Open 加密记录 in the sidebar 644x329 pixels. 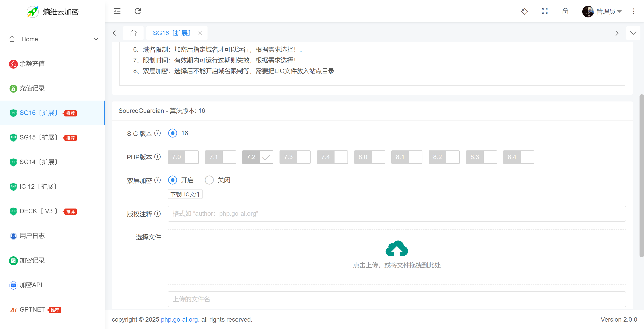[x=53, y=260]
